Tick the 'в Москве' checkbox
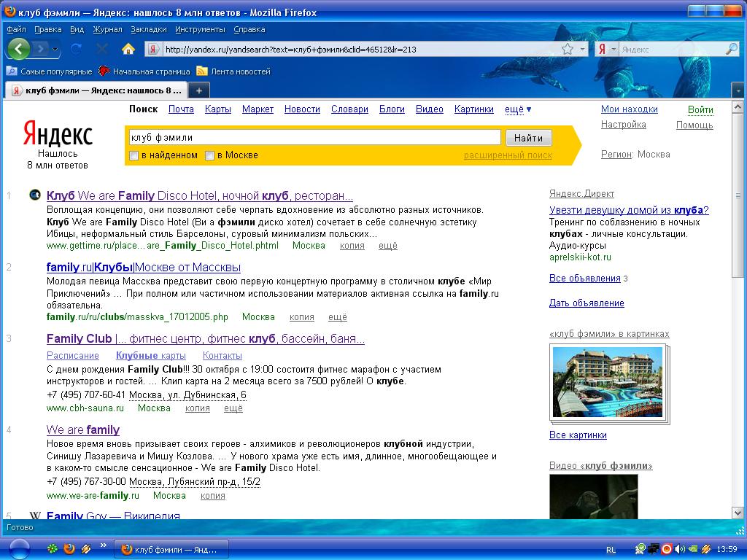Screen dimensions: 747x560 [210, 155]
